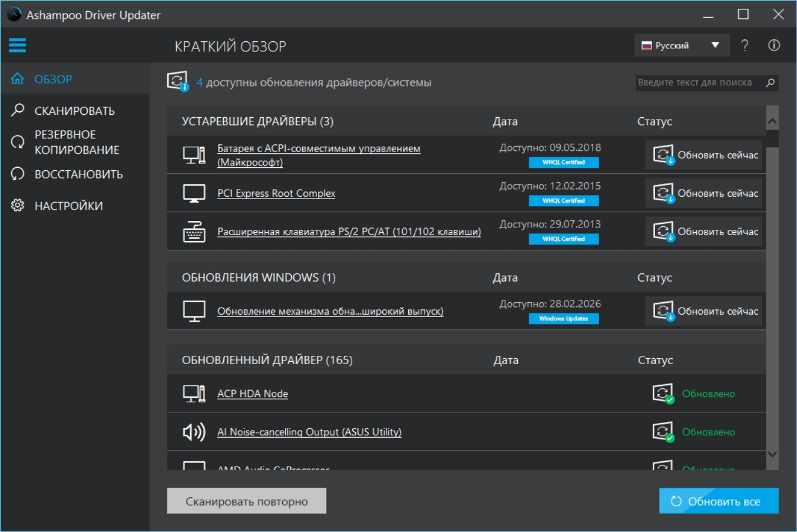Click the keyboard icon for PS/2 driver
Image resolution: width=797 pixels, height=532 pixels.
tap(194, 232)
